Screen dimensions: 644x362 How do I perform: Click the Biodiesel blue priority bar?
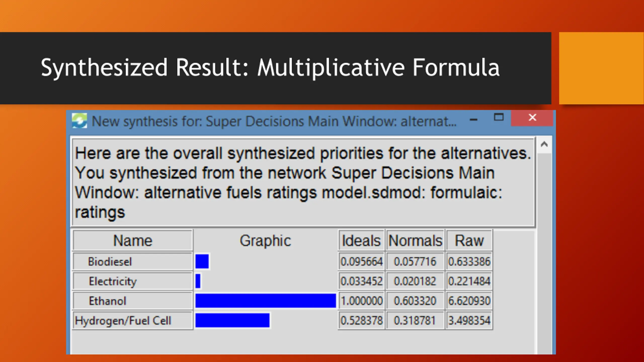click(202, 261)
